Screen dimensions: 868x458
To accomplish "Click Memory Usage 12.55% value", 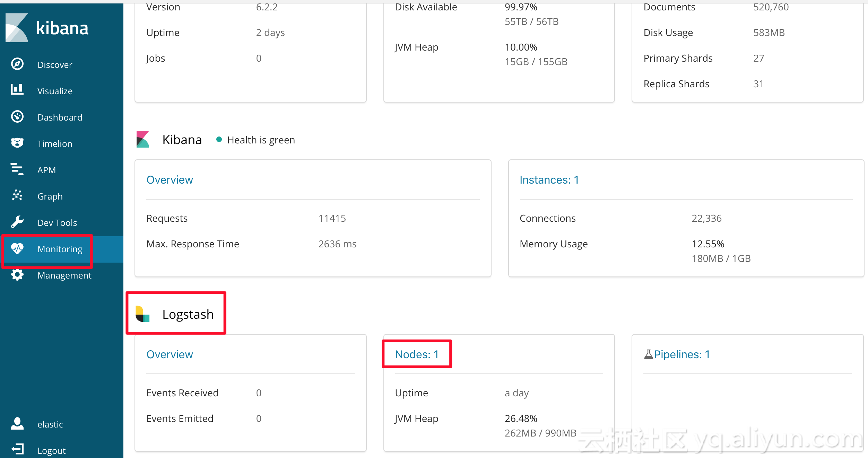I will coord(708,244).
